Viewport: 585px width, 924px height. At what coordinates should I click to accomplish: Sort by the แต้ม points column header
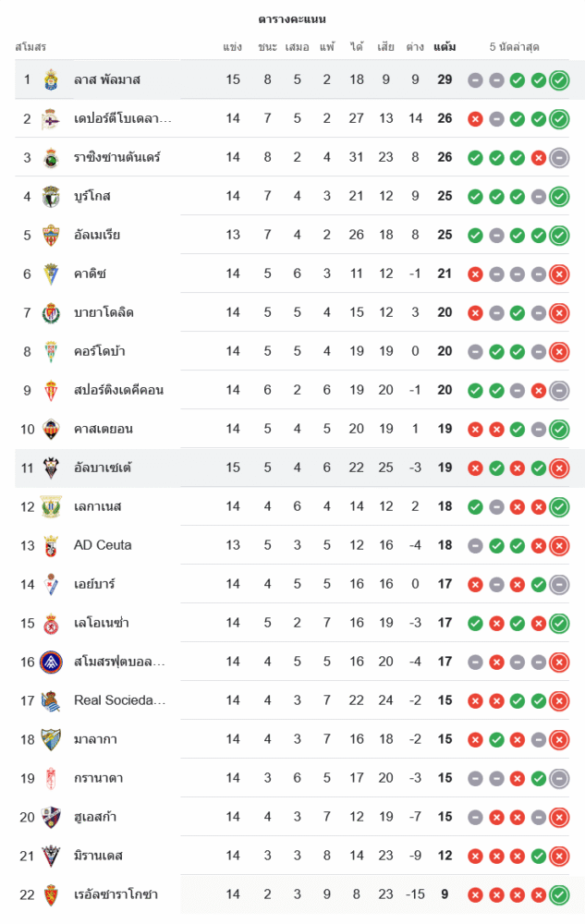[x=445, y=46]
